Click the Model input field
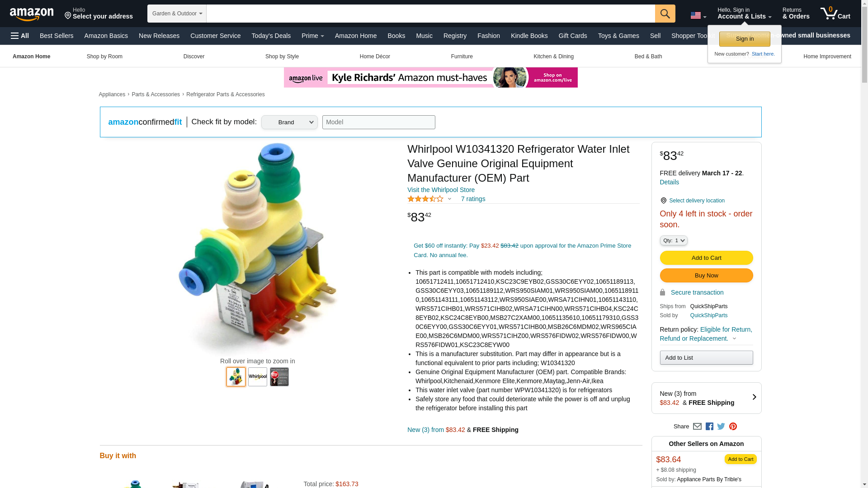The image size is (868, 488). (378, 122)
